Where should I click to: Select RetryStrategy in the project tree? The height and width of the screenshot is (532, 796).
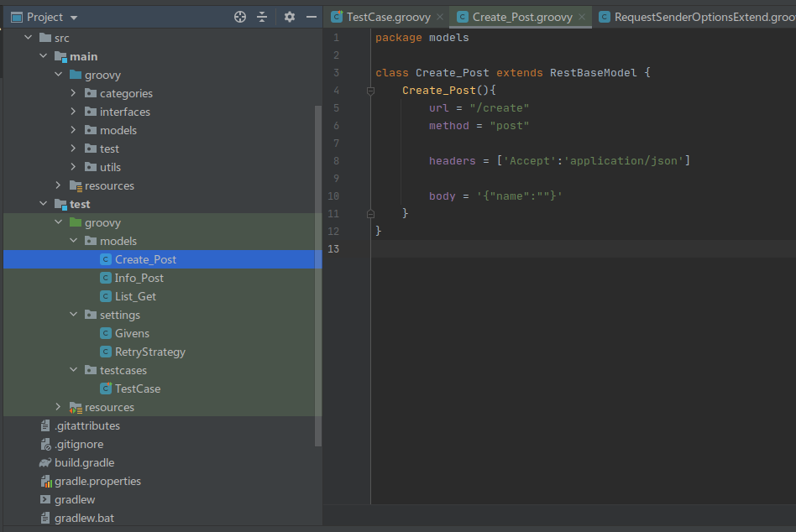pyautogui.click(x=150, y=352)
